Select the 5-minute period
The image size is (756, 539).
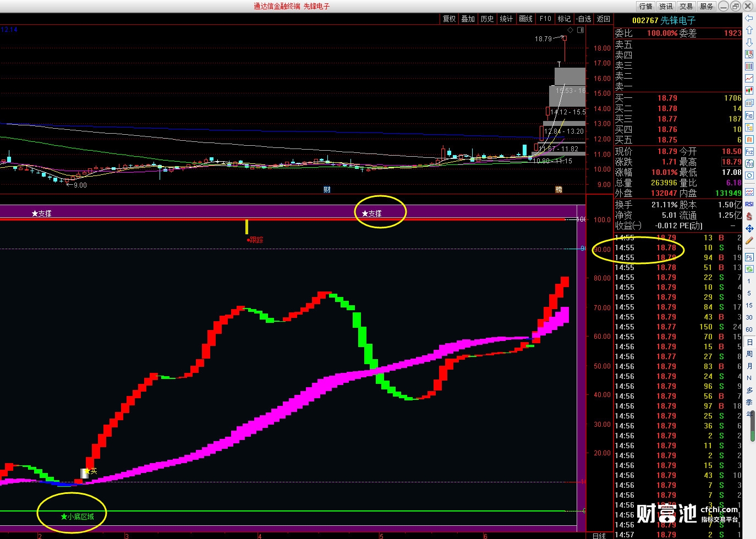[x=749, y=293]
